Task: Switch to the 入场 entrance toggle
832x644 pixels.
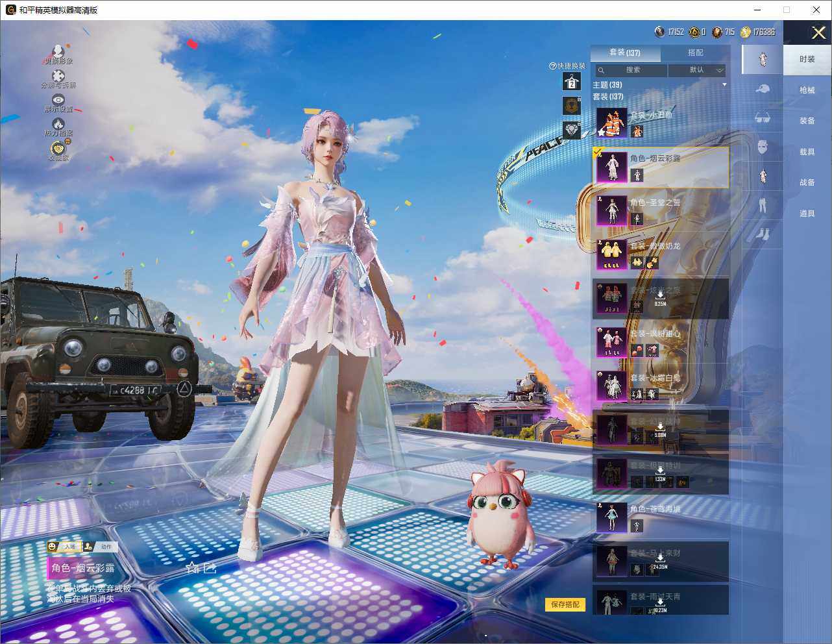Action: 64,547
